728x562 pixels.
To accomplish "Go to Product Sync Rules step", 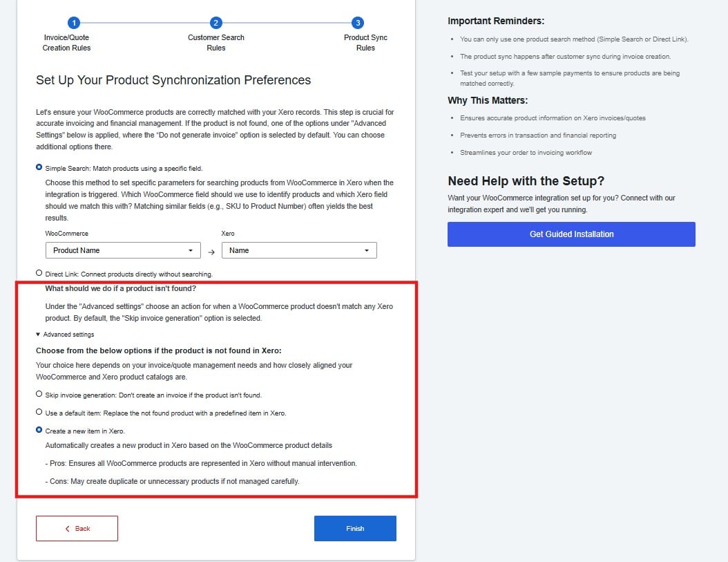I will click(x=365, y=42).
